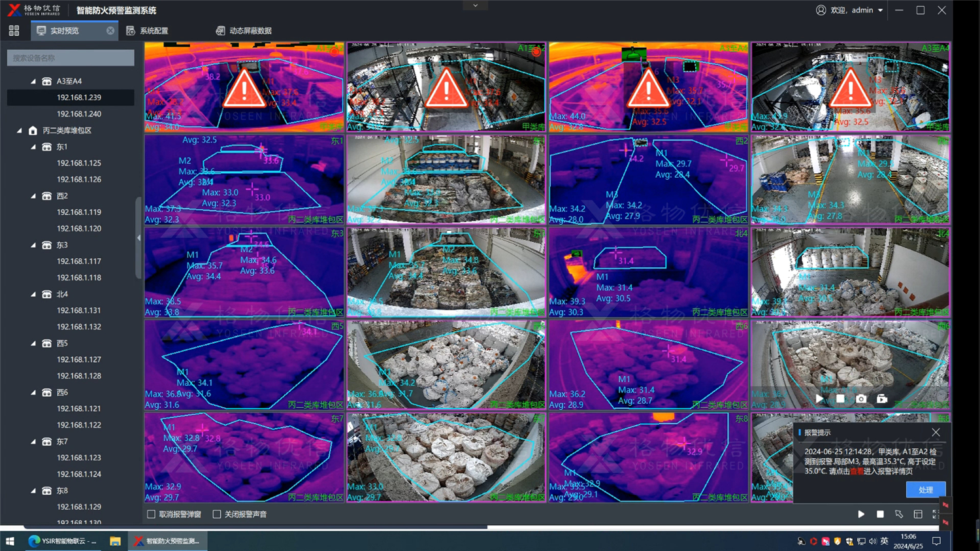Collapse the 东1 device node
This screenshot has height=551, width=980.
pos(33,147)
